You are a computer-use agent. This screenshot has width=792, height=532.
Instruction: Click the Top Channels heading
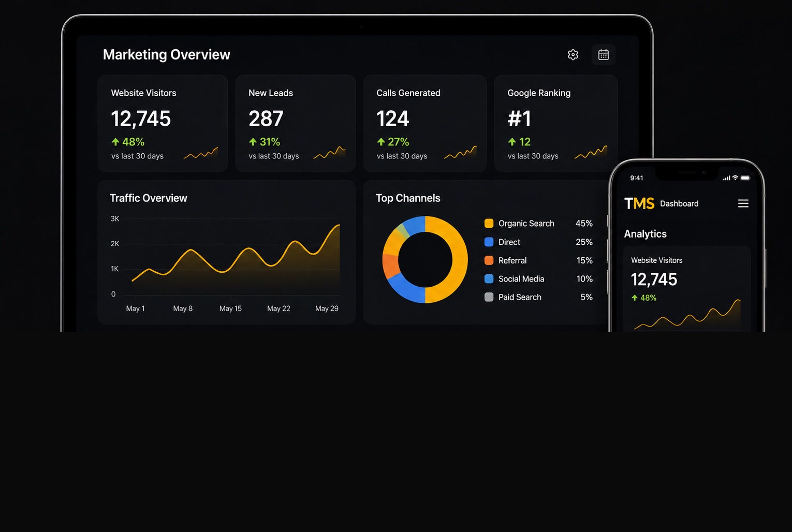click(408, 198)
